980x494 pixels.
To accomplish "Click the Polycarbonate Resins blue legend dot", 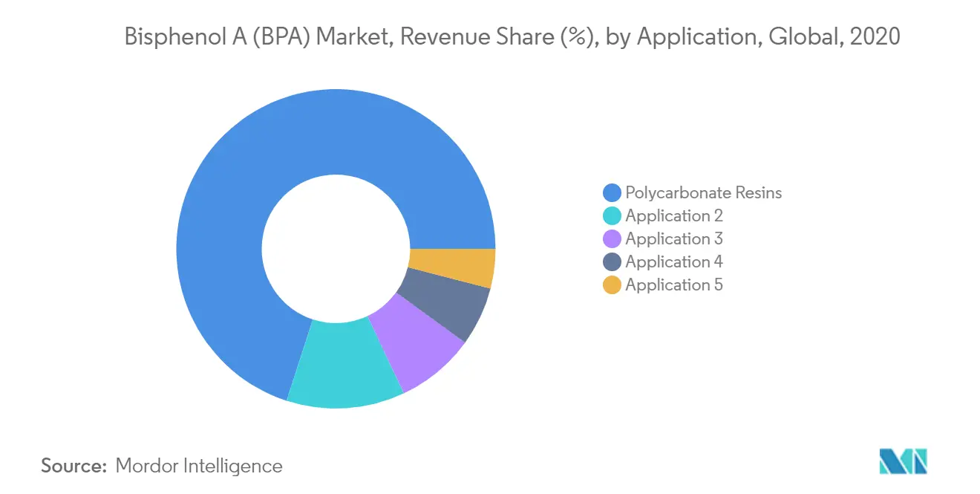I will [612, 193].
